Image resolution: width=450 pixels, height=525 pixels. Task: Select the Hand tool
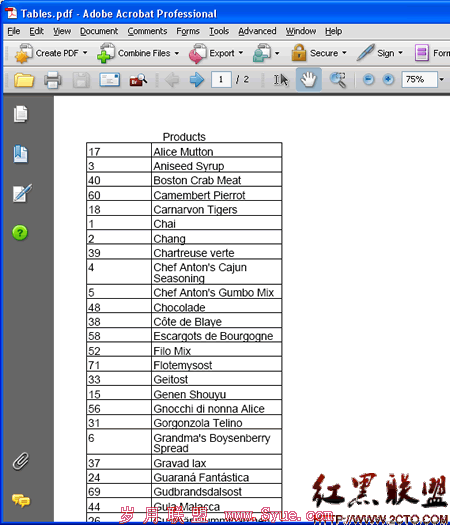point(308,80)
